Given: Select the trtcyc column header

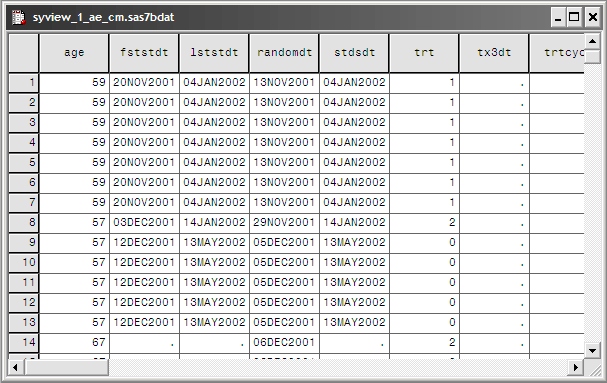Looking at the screenshot, I should [x=557, y=53].
